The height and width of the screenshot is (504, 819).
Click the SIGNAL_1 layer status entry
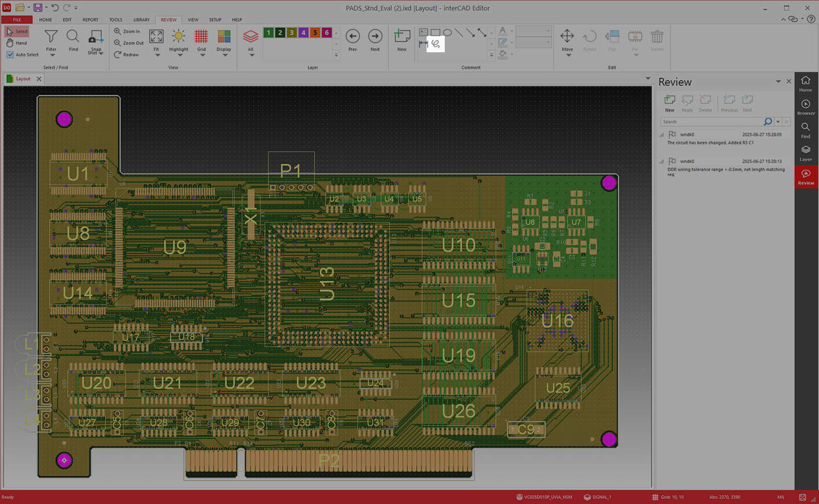point(597,497)
